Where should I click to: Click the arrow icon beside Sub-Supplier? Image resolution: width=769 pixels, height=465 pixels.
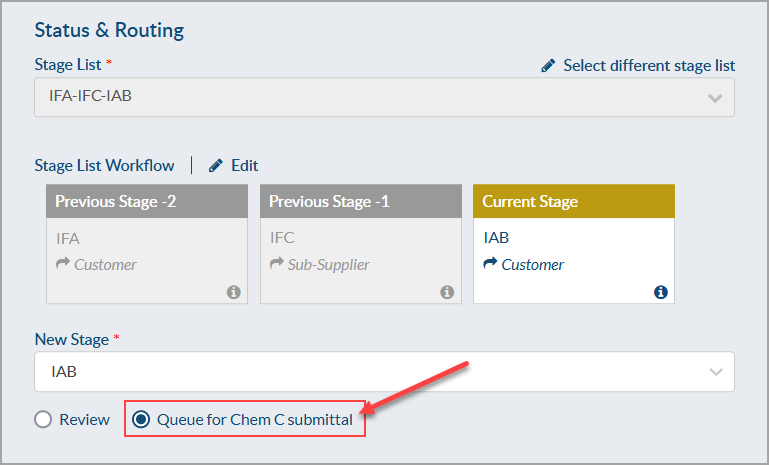[277, 265]
